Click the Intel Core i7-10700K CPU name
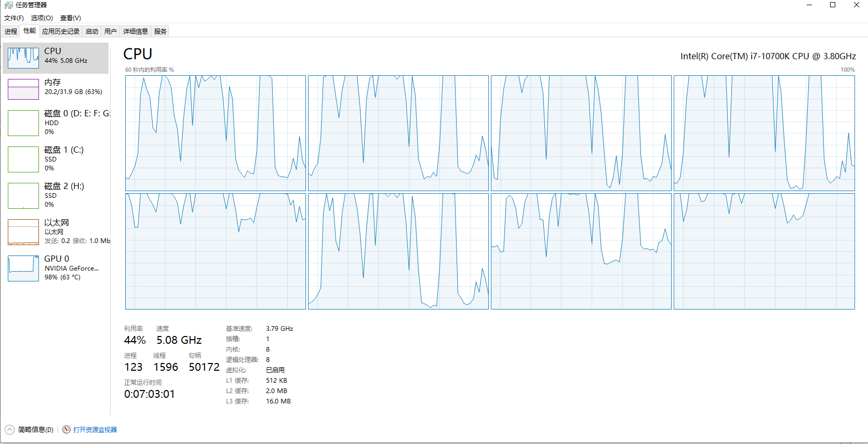This screenshot has width=868, height=444. tap(768, 56)
